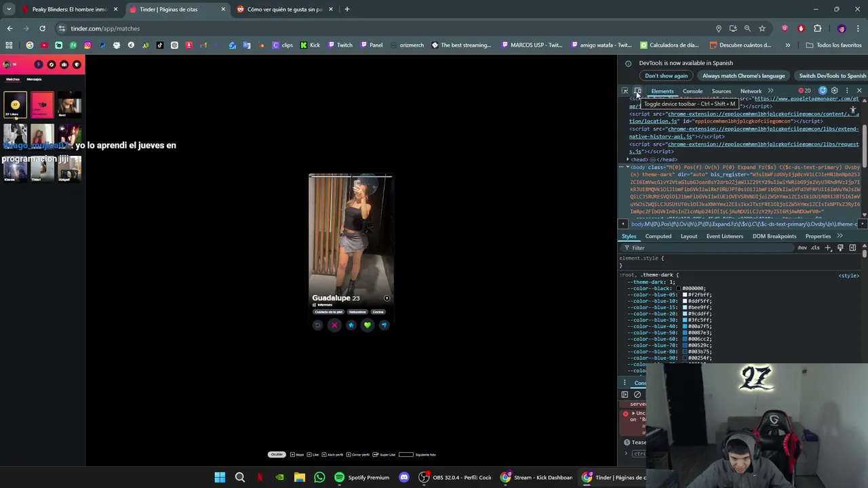Bookmark this tab star icon
868x488 pixels.
point(762,28)
